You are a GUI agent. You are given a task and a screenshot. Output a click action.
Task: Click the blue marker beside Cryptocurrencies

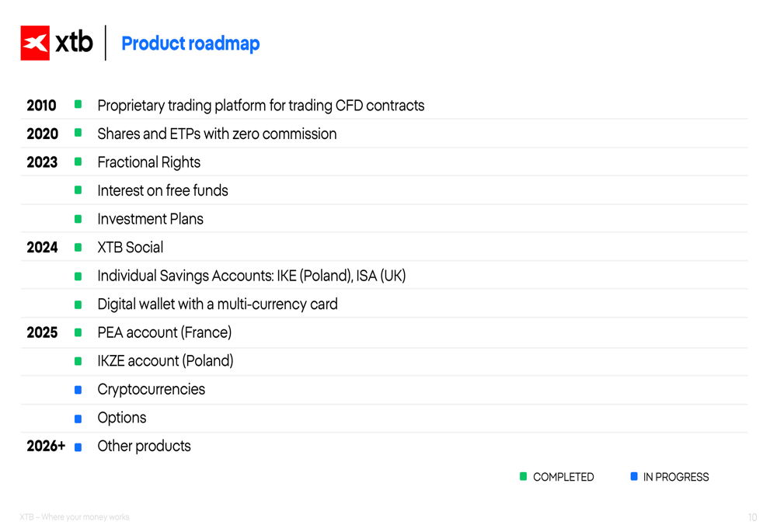(x=78, y=390)
